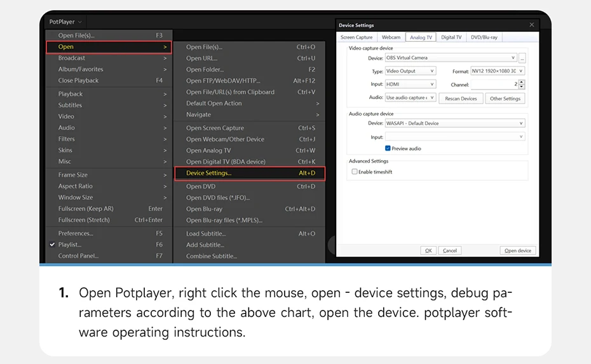Open the Audio dropdown showing Use audio capture
The image size is (591, 364).
[x=410, y=97]
